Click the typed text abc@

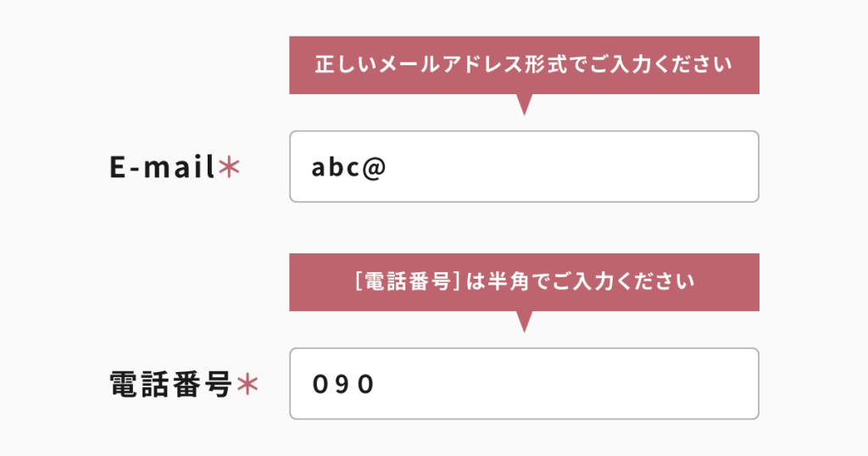(x=348, y=167)
